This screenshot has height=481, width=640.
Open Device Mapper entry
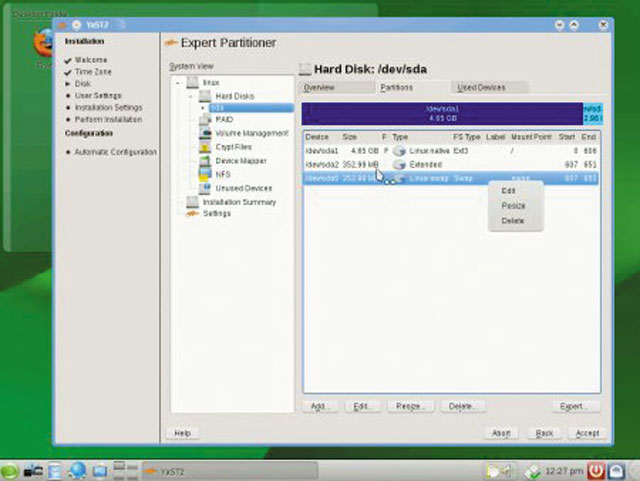(x=242, y=160)
